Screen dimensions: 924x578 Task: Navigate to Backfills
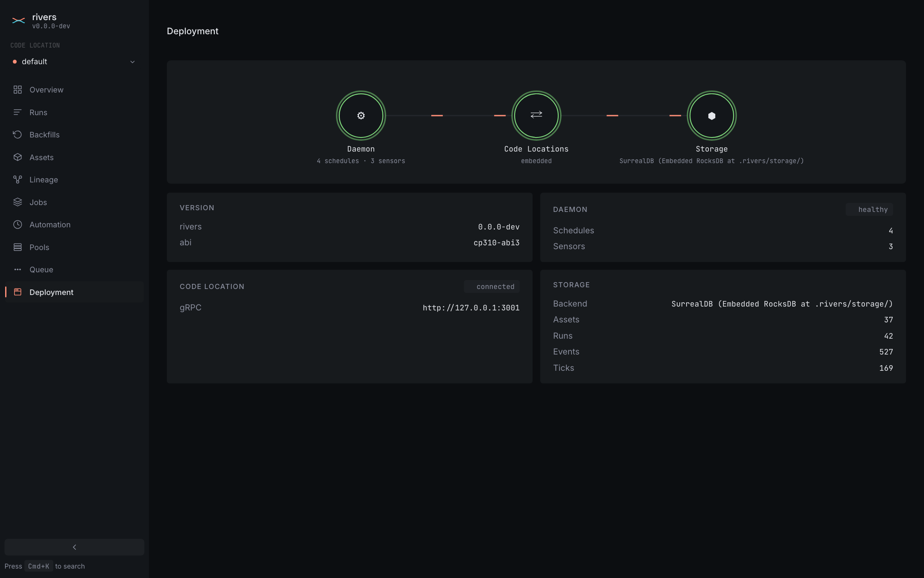[x=74, y=134]
